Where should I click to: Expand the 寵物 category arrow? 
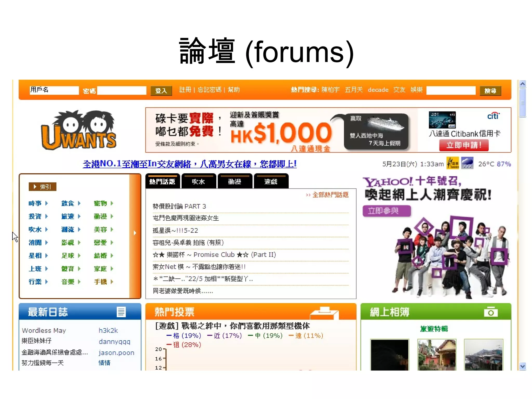pyautogui.click(x=112, y=203)
